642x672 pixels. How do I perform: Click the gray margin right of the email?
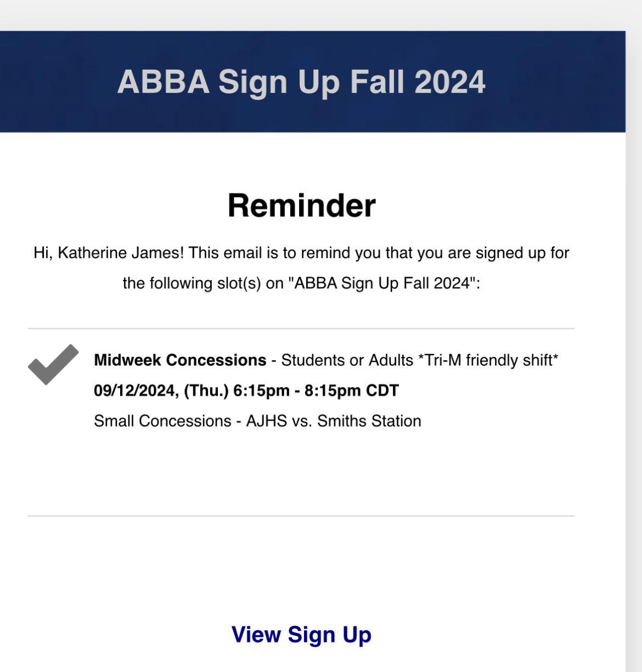point(634,351)
